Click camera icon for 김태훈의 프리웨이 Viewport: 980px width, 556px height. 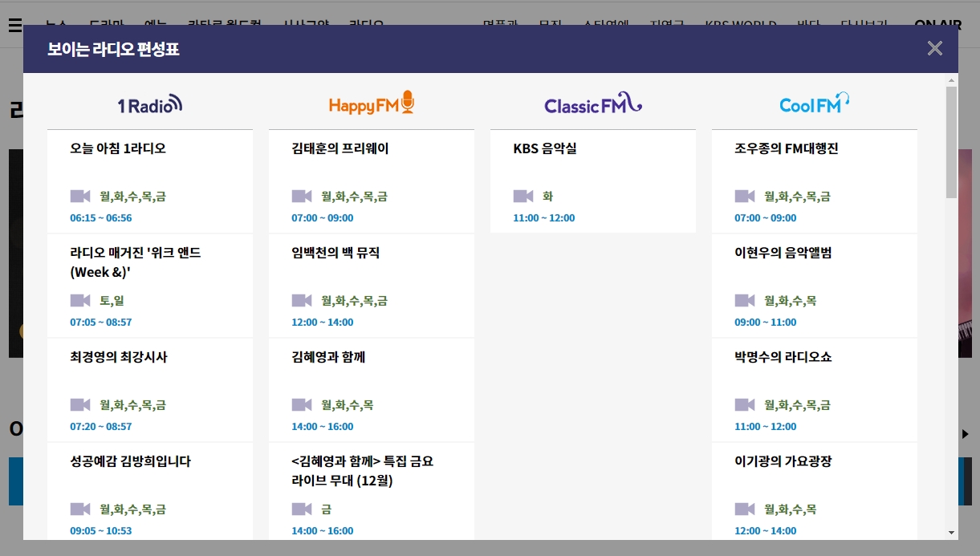coord(301,197)
